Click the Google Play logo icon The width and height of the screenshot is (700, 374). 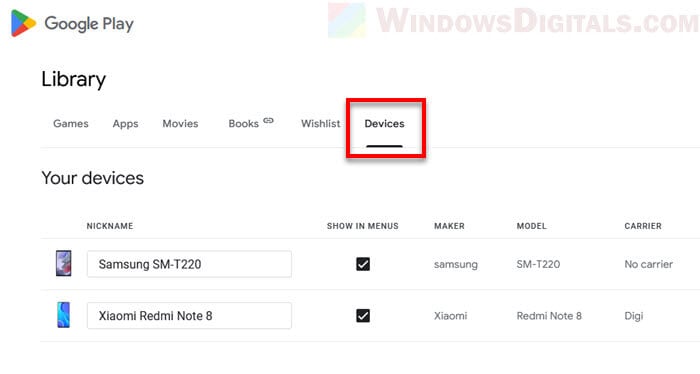23,23
